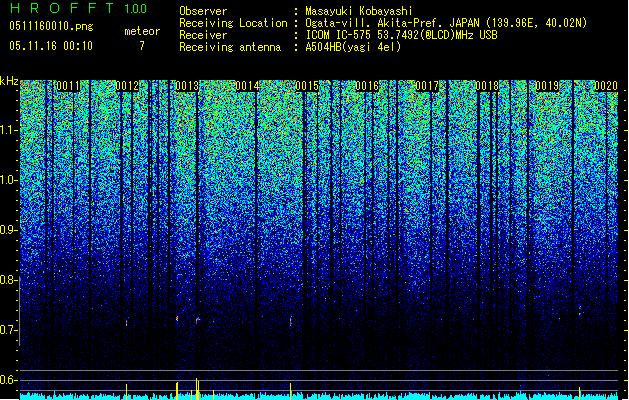Click the 0016 time marker label

[367, 86]
